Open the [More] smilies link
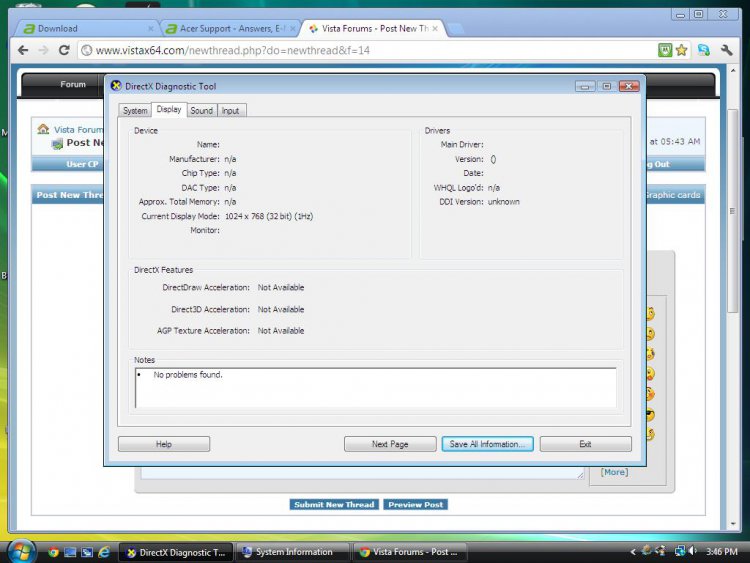The image size is (750, 563). (614, 472)
